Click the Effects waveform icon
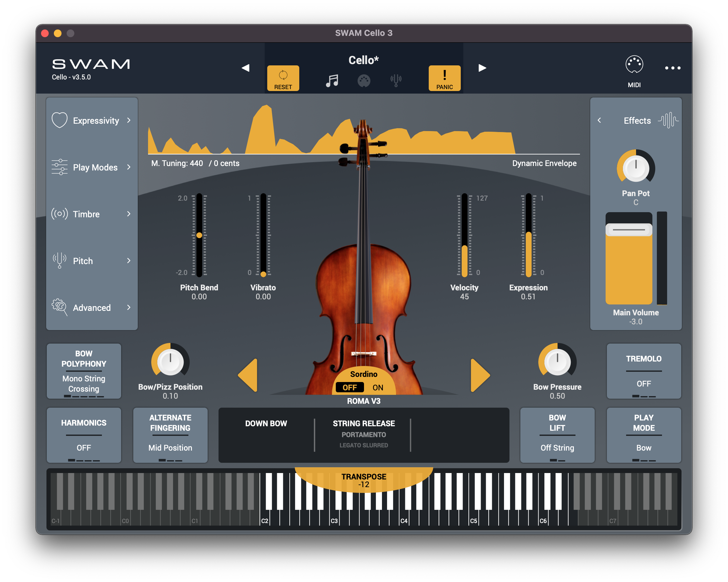The image size is (728, 582). (x=668, y=120)
